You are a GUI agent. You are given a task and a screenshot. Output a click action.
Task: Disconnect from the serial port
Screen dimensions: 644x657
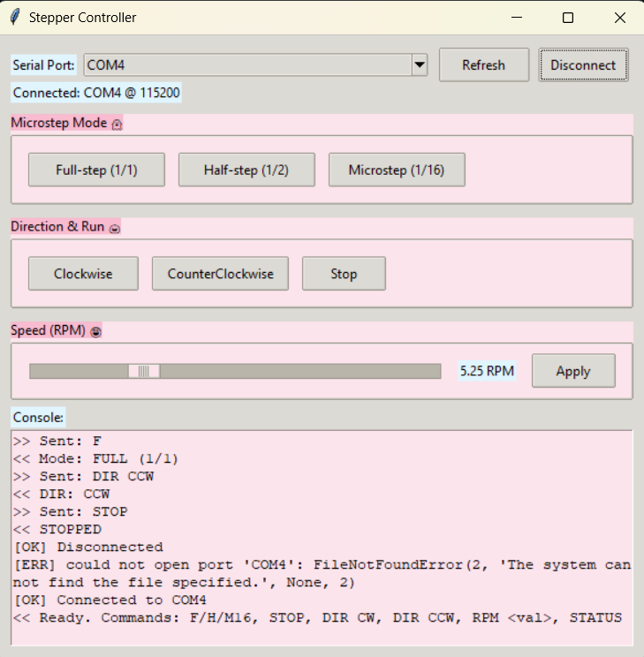pos(583,64)
